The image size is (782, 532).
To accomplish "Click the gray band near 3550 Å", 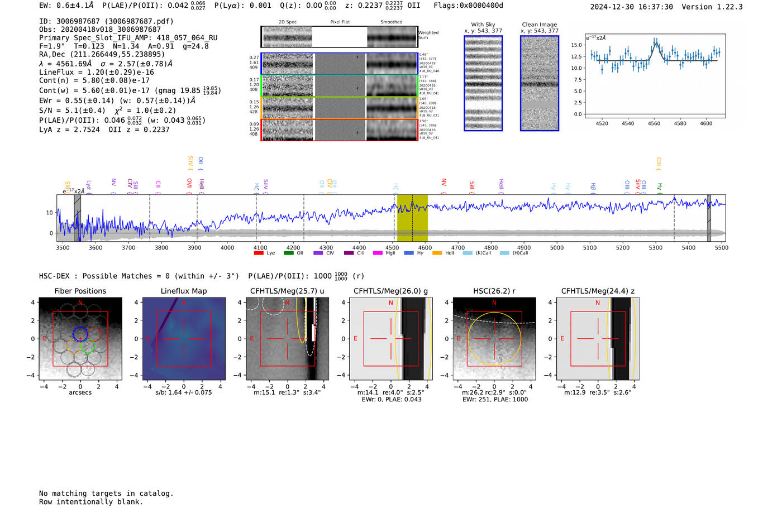I will pos(78,218).
